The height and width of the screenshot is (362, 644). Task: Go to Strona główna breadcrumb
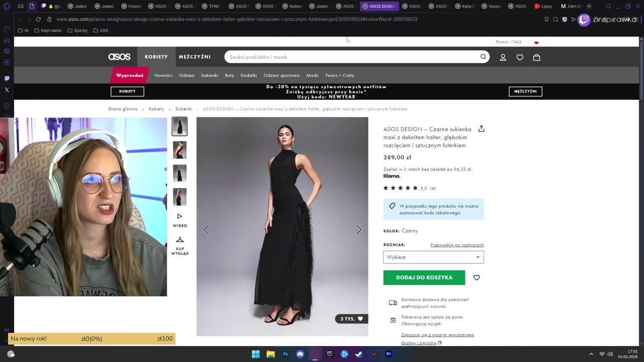click(123, 109)
